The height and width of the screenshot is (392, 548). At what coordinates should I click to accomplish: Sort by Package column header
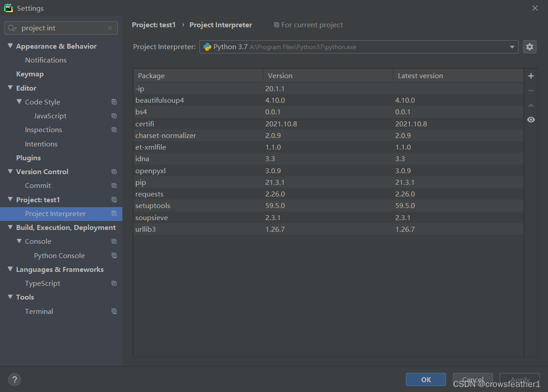point(198,76)
